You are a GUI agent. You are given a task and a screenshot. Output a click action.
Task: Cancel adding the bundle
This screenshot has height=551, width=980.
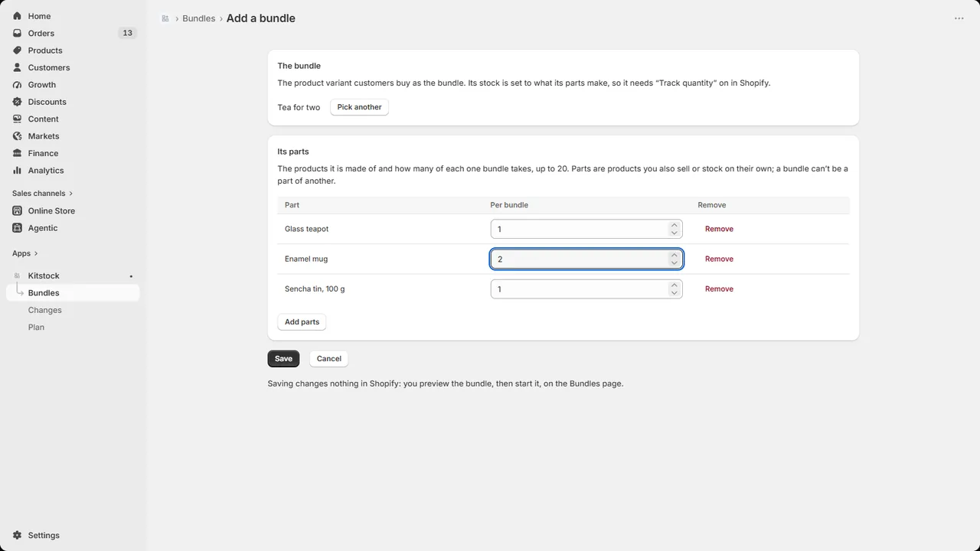click(328, 358)
